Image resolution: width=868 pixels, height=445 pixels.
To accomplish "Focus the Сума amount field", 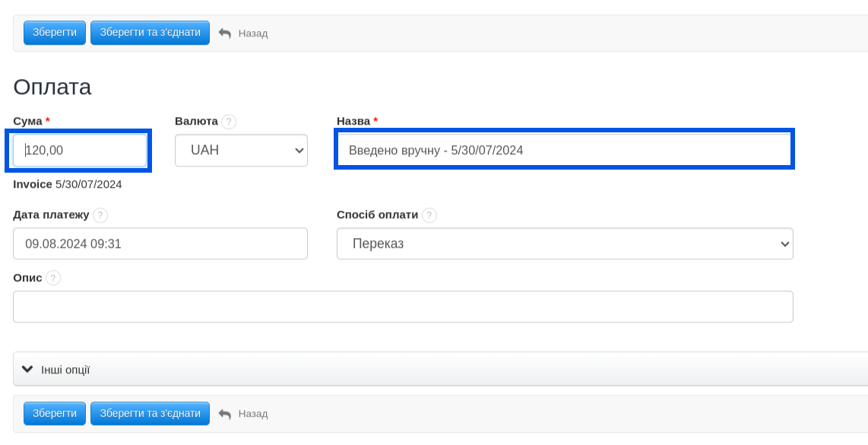I will point(80,151).
